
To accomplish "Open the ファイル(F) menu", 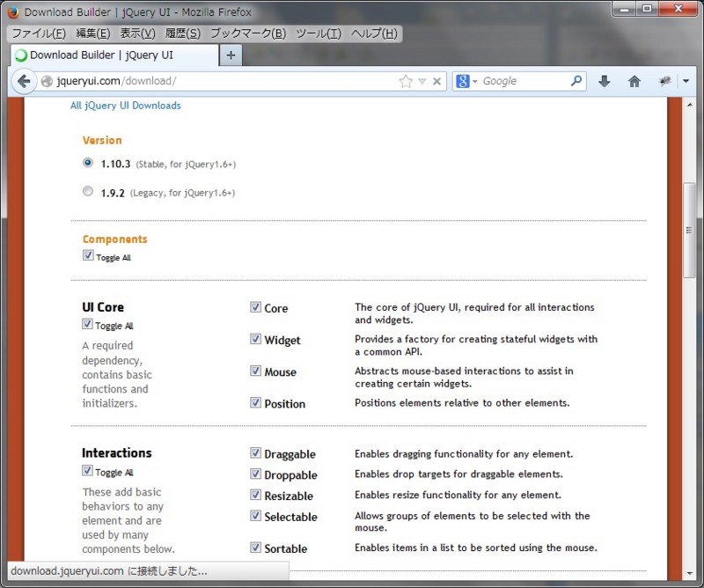I will click(x=39, y=33).
